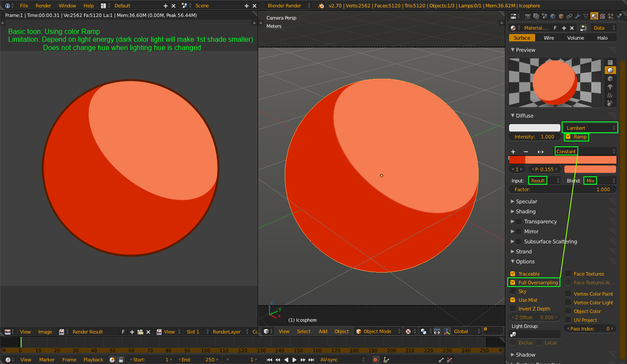Screen dimensions: 627x364
Task: Toggle the material node tree button
Action: coord(583,28)
